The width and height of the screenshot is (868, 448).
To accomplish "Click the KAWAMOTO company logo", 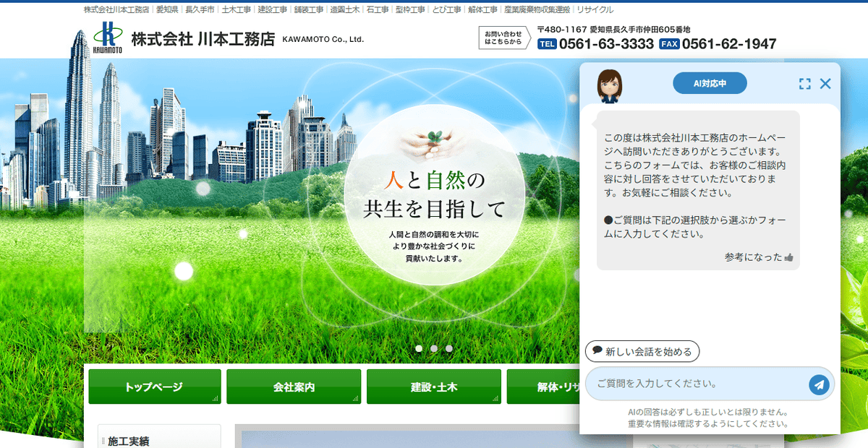I will [x=107, y=38].
